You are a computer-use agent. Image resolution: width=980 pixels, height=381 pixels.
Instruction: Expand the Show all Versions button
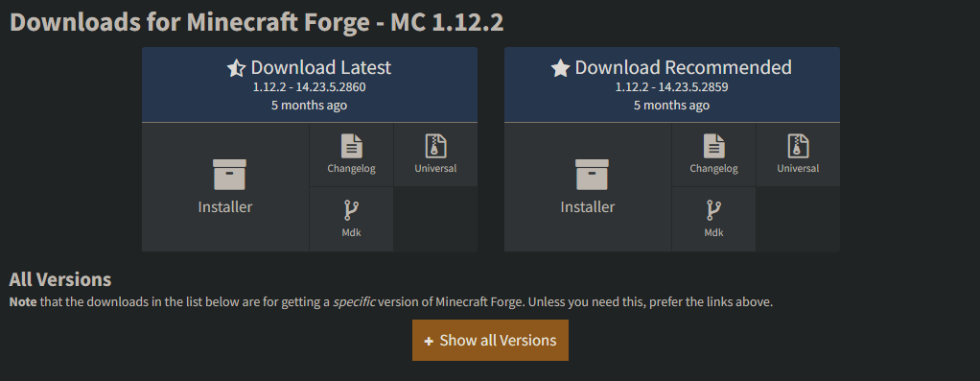tap(490, 341)
